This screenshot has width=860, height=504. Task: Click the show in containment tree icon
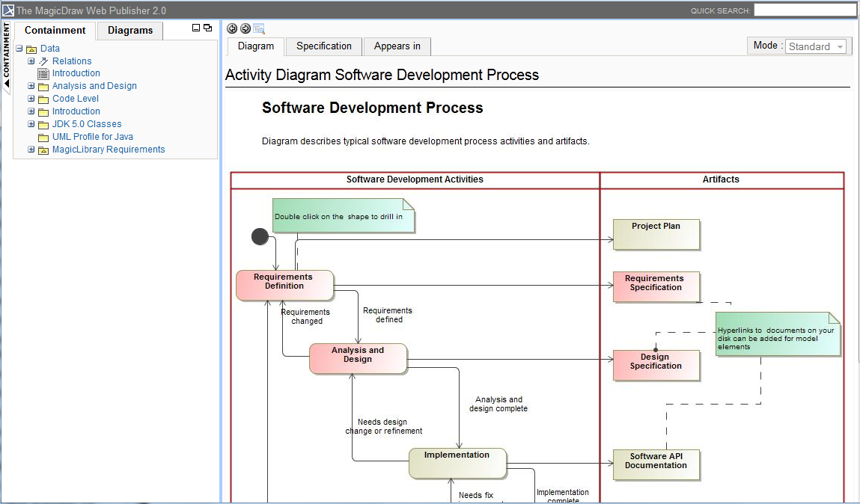(259, 28)
